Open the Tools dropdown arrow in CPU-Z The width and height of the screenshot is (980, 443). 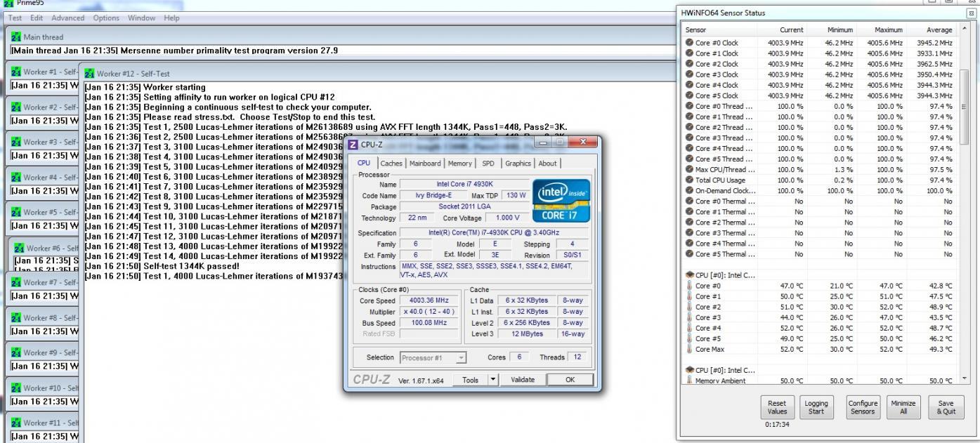tap(493, 379)
